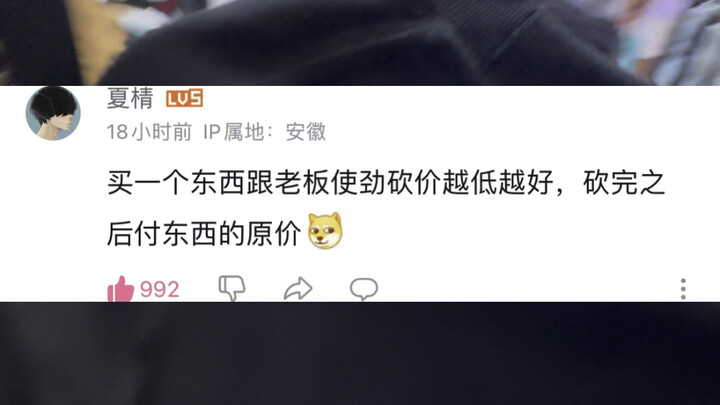Select the 18小时前 timestamp

tap(149, 132)
